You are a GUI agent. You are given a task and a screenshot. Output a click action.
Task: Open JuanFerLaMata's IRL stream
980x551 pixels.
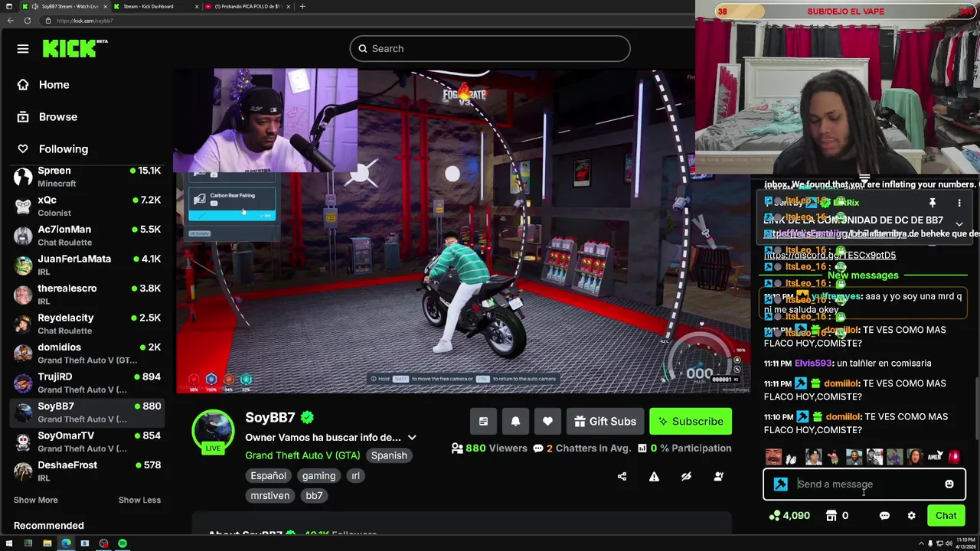(88, 265)
